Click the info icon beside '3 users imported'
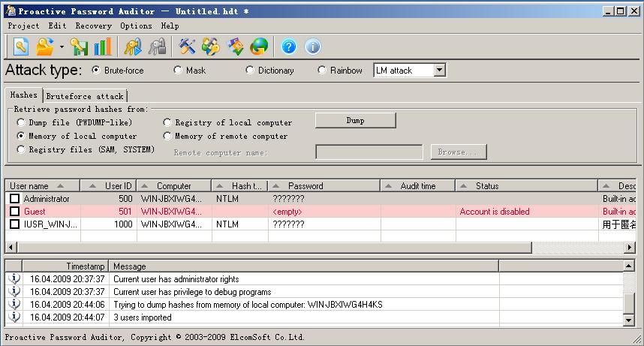 click(14, 317)
